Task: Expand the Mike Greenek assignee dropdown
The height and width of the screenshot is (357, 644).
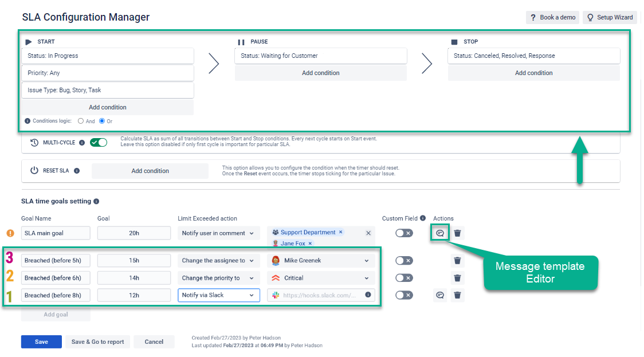Action: (x=321, y=261)
